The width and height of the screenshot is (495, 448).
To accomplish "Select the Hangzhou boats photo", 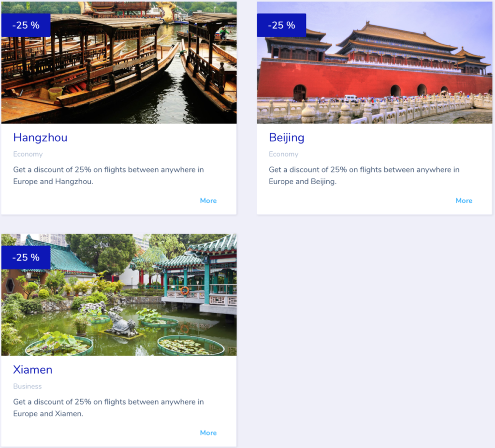I will (x=119, y=62).
